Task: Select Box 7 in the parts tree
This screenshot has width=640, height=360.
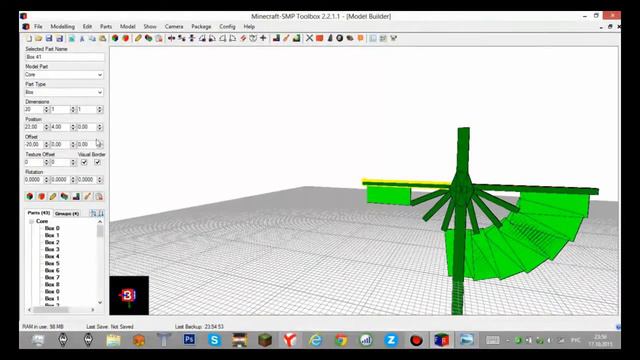Action: (52, 278)
